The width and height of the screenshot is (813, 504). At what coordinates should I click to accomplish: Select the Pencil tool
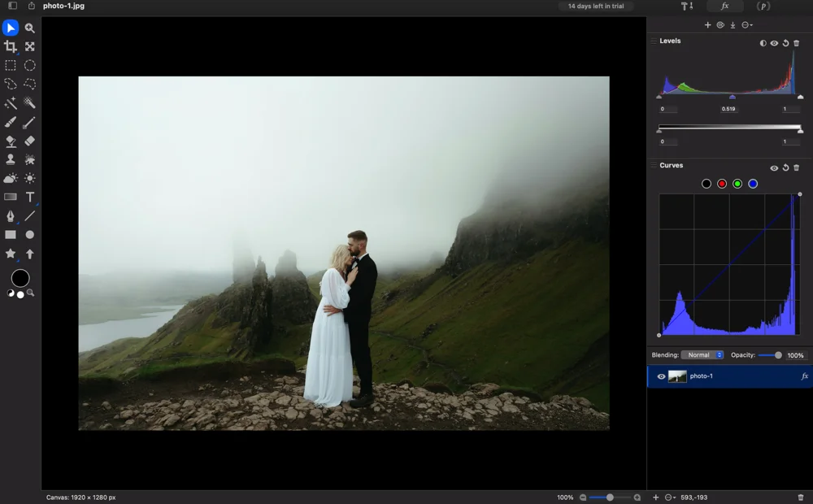click(x=29, y=122)
